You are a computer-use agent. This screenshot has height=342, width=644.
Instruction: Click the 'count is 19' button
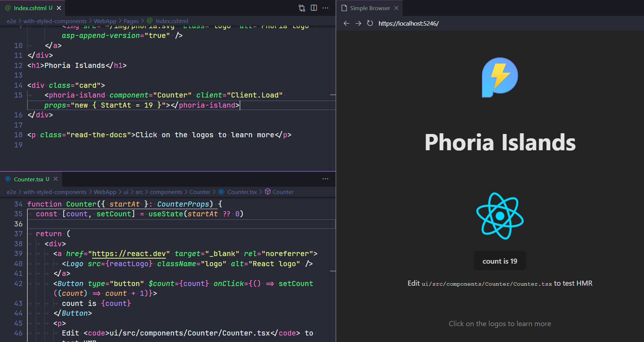(x=500, y=261)
